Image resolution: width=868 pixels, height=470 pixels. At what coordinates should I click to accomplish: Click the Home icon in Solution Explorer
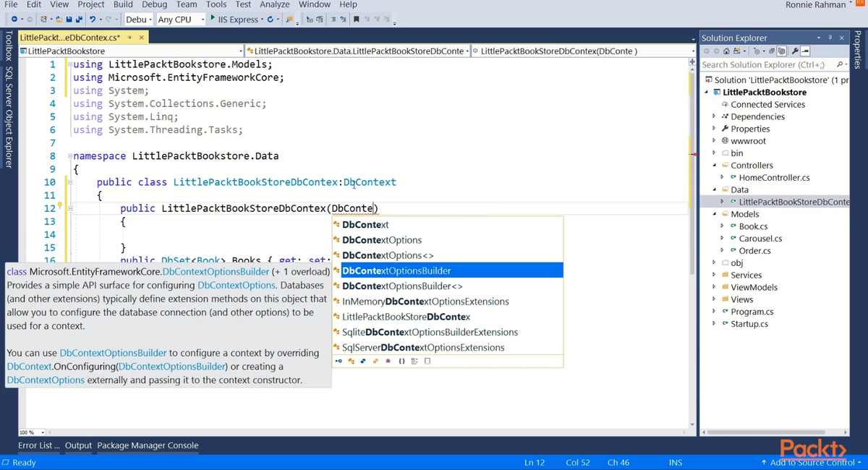point(726,51)
